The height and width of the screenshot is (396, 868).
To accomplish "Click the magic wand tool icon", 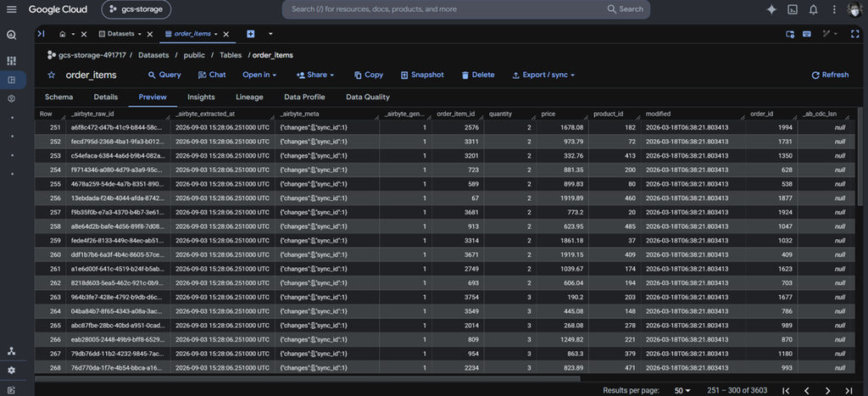I will [x=826, y=34].
